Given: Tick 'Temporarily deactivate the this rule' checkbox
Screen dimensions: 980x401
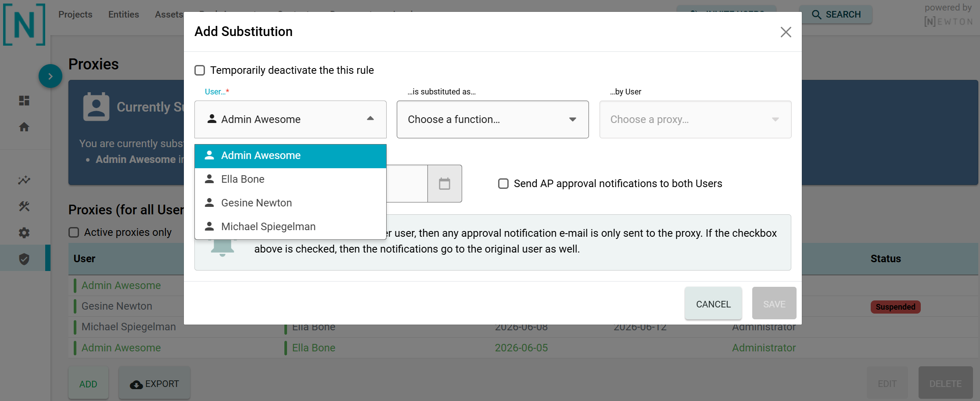Looking at the screenshot, I should (200, 70).
